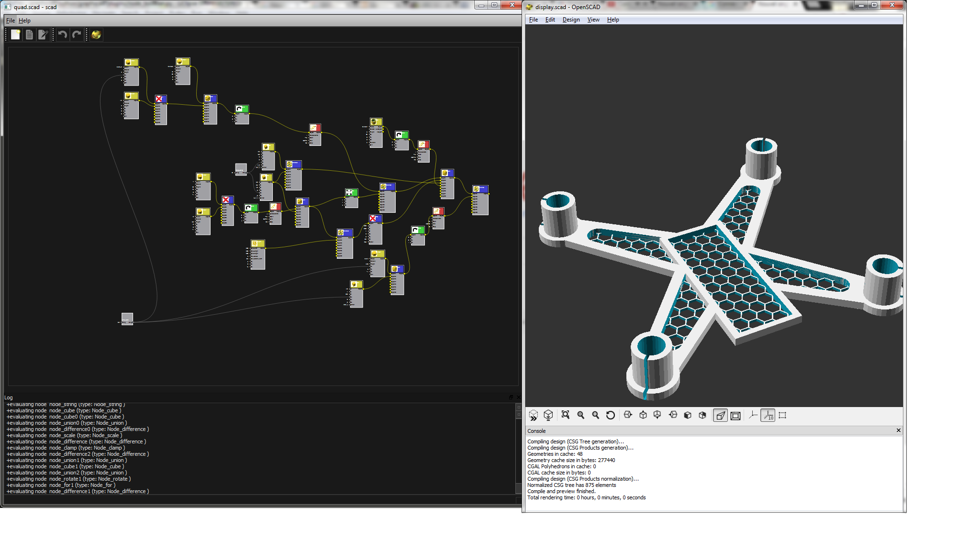Image resolution: width=980 pixels, height=551 pixels.
Task: Launch OpenSCAD via the yellow sphere icon
Action: point(96,34)
